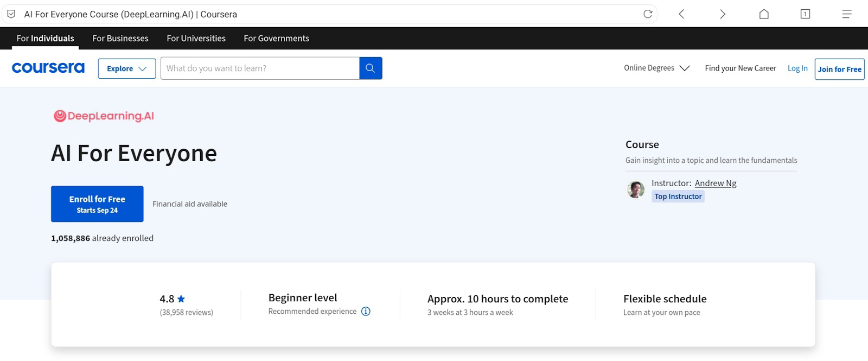Viewport: 868px width, 361px height.
Task: Click Approx. 10 hours to complete text
Action: point(497,299)
